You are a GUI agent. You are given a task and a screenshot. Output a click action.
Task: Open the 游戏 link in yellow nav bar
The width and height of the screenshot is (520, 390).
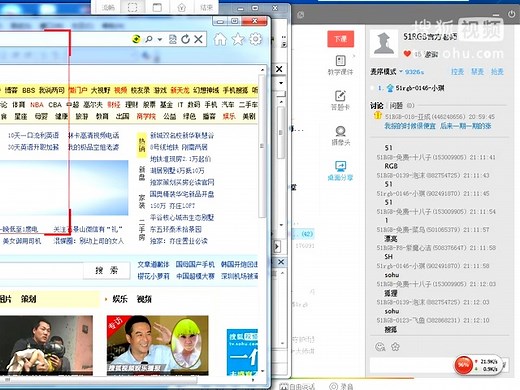[x=160, y=90]
